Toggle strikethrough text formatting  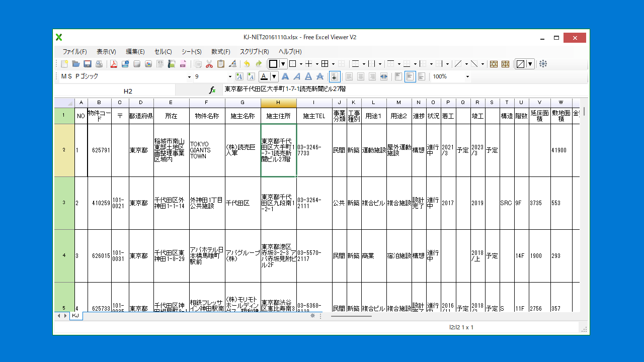319,76
